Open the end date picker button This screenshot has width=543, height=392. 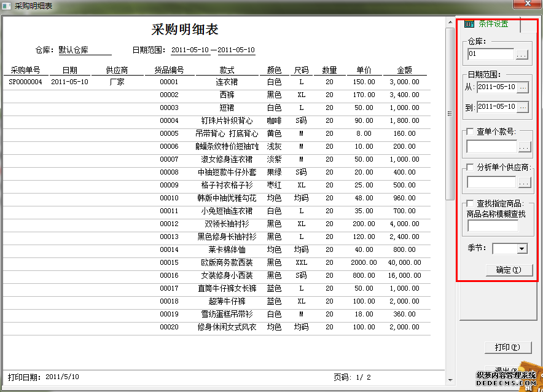pos(522,108)
